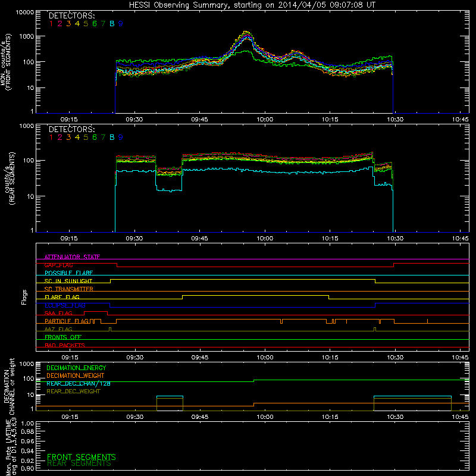
Task: Click the 0.92 tick on livetime axis
Action: click(x=27, y=461)
